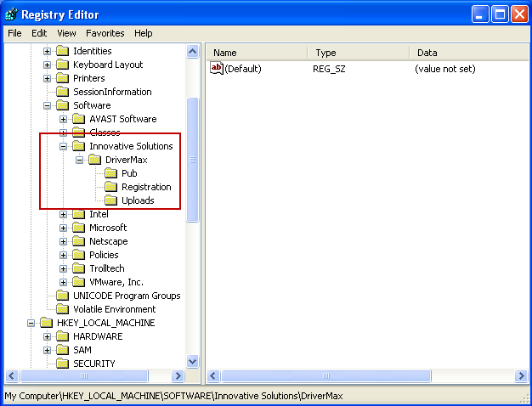Click the tree pane scroll left arrow
The image size is (532, 406).
pos(12,375)
